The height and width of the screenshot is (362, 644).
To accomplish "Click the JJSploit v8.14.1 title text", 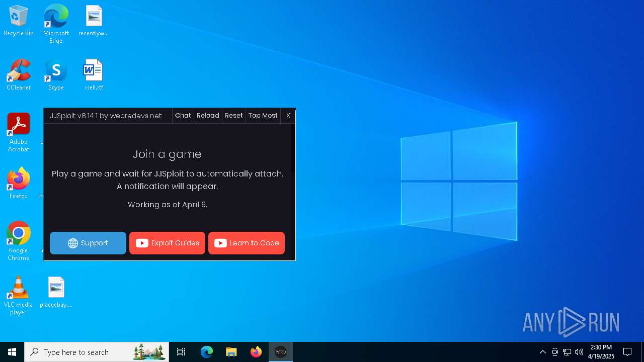I will coord(106,116).
